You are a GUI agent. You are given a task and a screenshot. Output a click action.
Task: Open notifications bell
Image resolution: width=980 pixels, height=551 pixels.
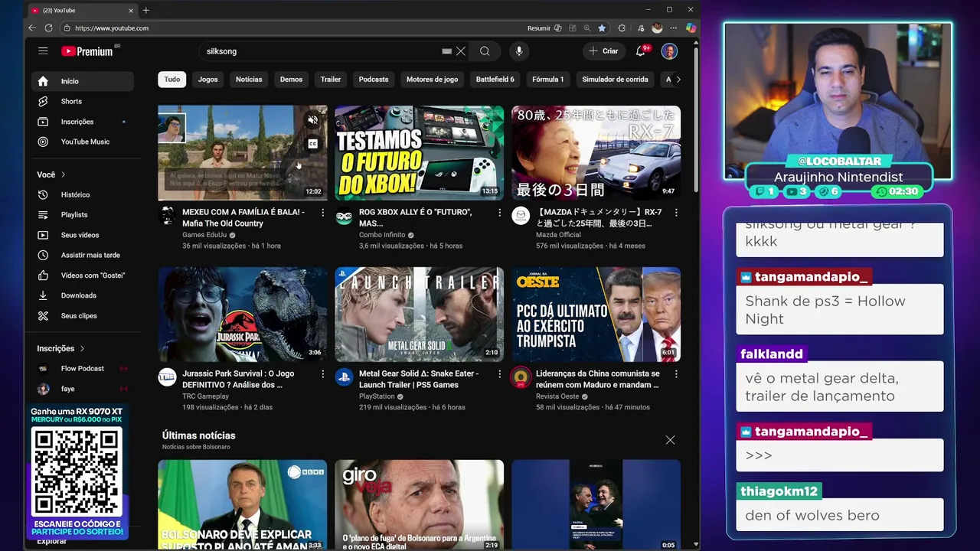641,51
